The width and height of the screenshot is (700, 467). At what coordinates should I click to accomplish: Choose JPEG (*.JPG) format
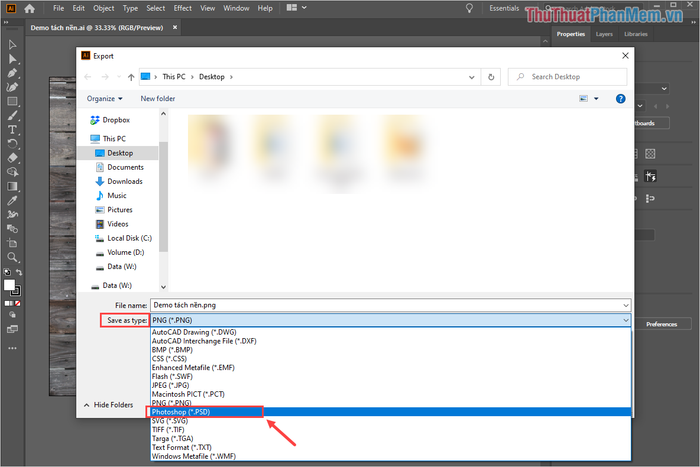coord(391,385)
